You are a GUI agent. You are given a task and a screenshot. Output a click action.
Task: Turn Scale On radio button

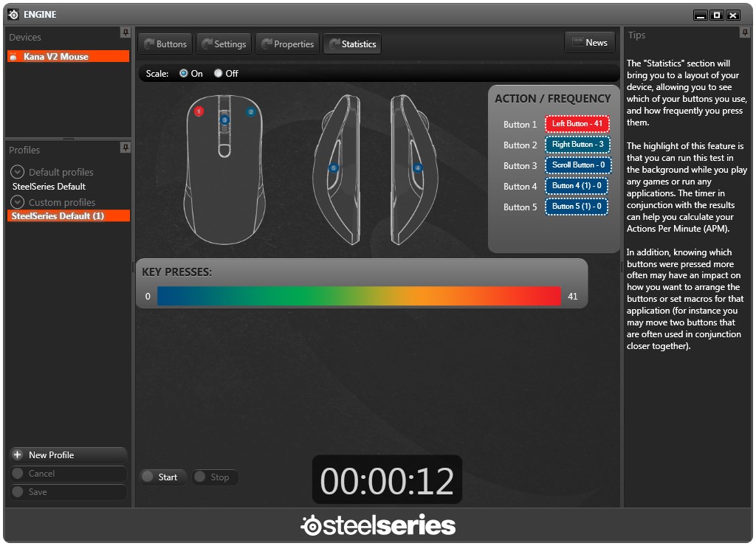[184, 73]
